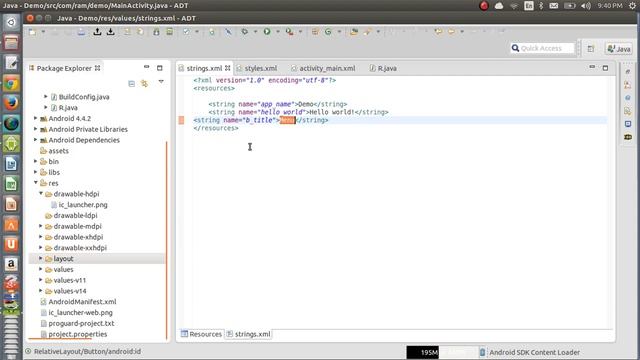Screen dimensions: 640x360
Task: Open the dropdown next to New icon
Action: [x=43, y=32]
